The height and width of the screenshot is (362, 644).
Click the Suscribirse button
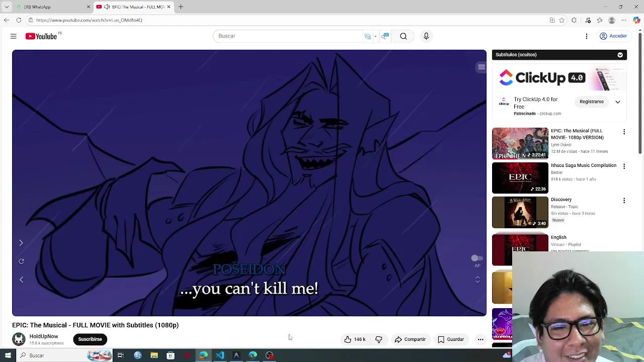[x=90, y=339]
